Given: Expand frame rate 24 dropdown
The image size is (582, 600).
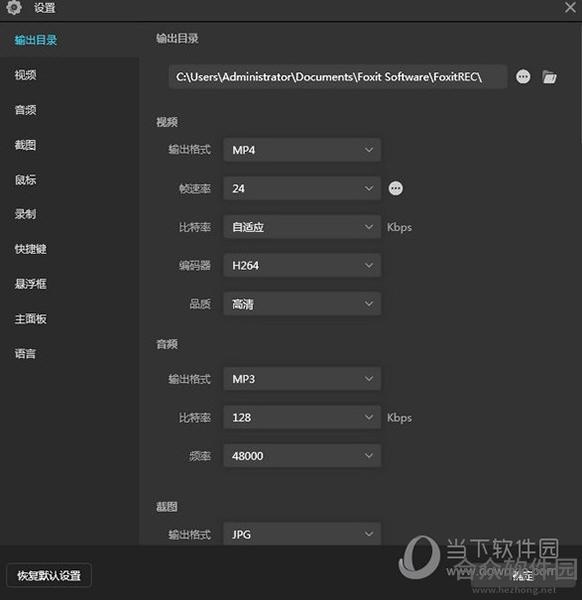Looking at the screenshot, I should [x=302, y=188].
